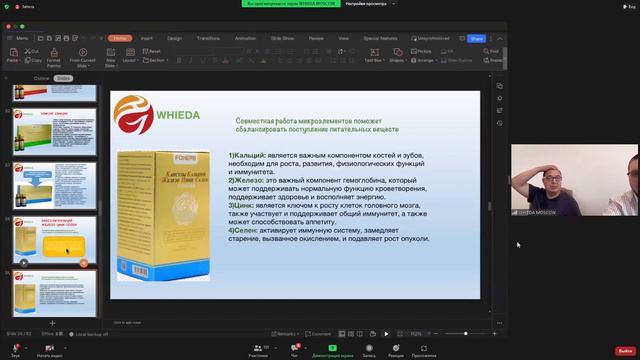
Task: Open the Animation tab
Action: [245, 38]
